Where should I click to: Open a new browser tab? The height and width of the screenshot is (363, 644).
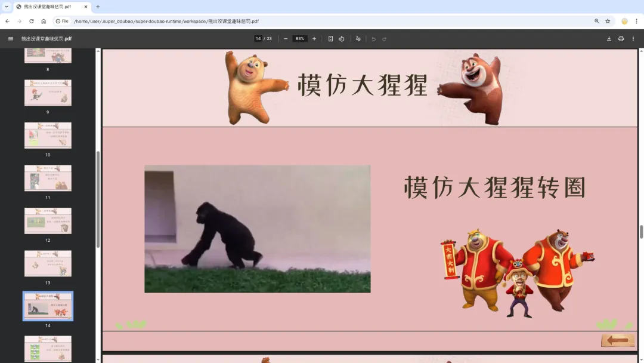point(98,7)
